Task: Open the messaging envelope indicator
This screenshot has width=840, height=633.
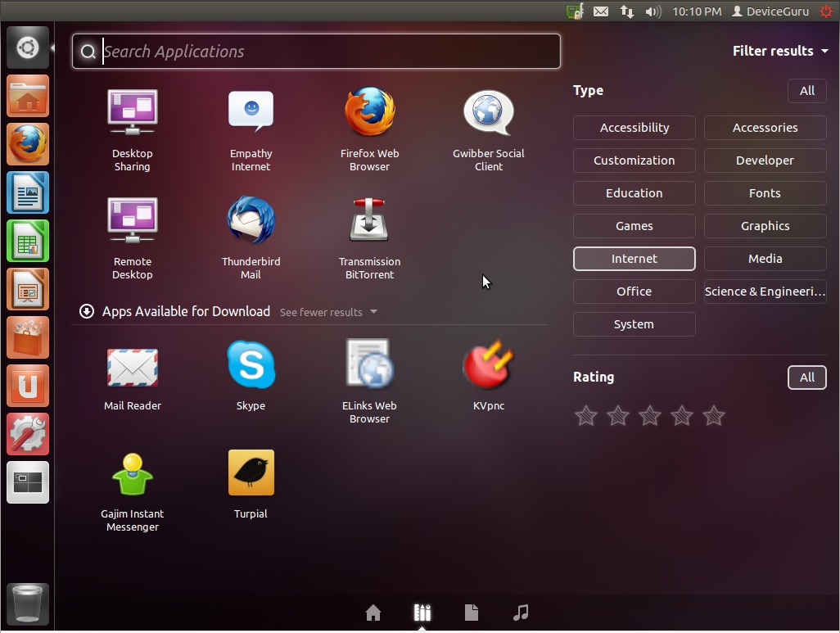Action: [x=601, y=11]
